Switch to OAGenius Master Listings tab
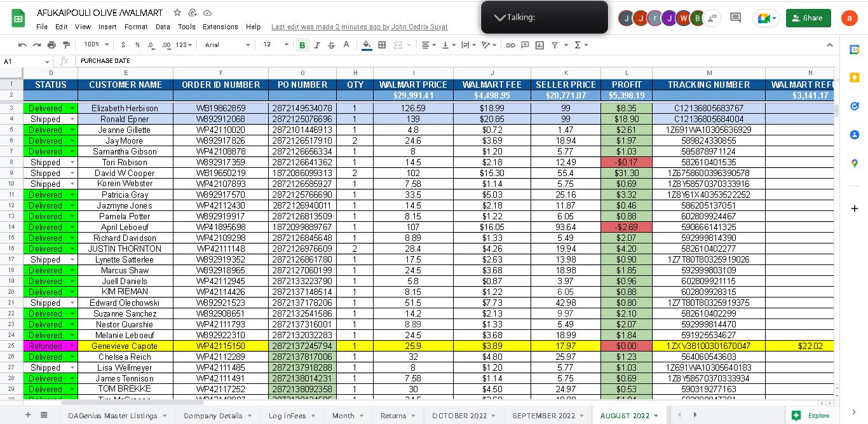The height and width of the screenshot is (424, 868). 118,416
